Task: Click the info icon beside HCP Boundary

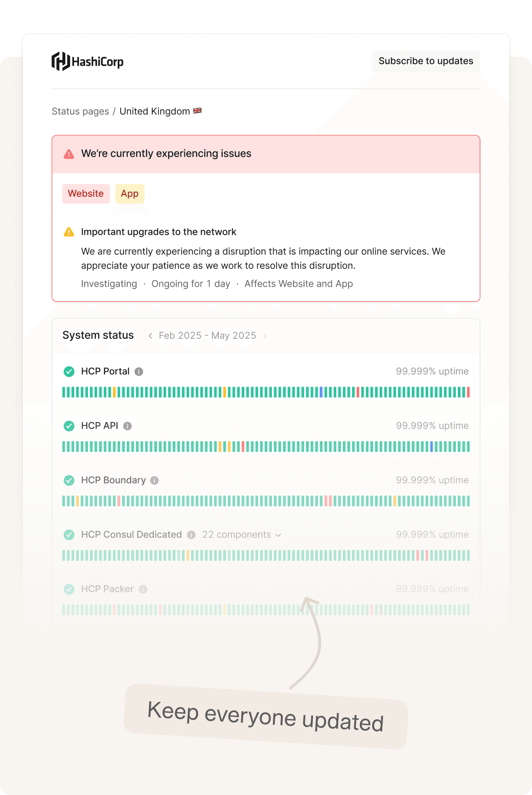Action: [x=155, y=480]
